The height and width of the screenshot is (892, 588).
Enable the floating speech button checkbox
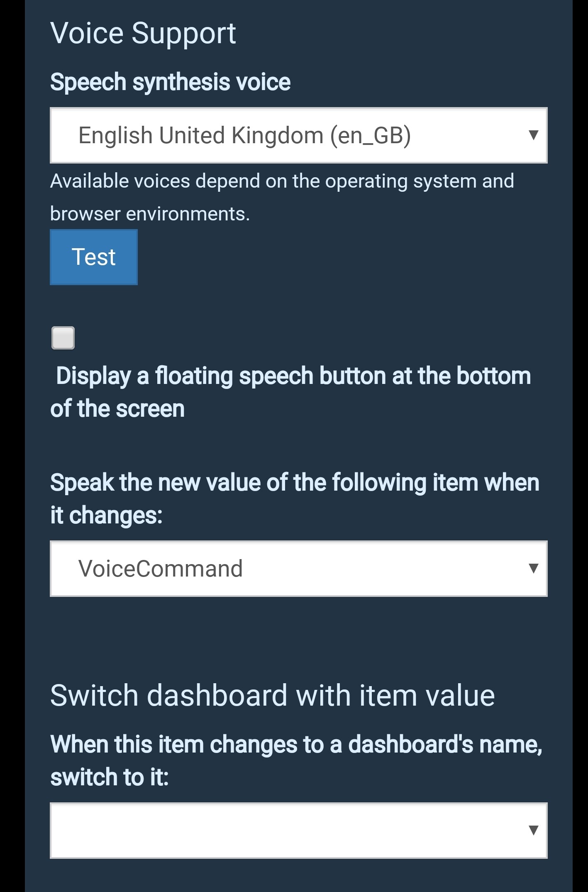(x=63, y=338)
